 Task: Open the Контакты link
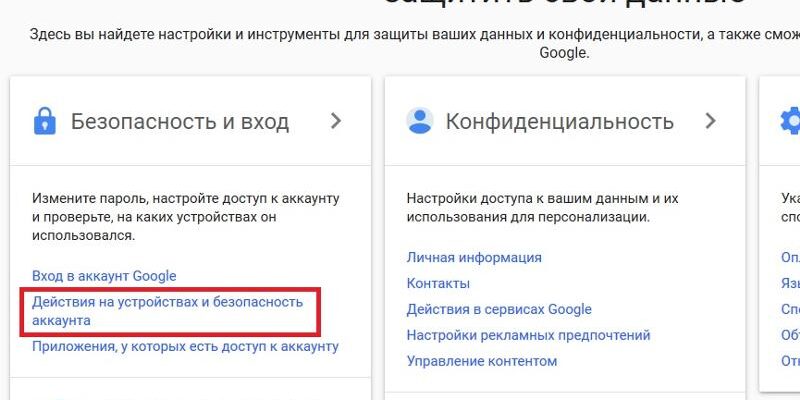pos(438,283)
